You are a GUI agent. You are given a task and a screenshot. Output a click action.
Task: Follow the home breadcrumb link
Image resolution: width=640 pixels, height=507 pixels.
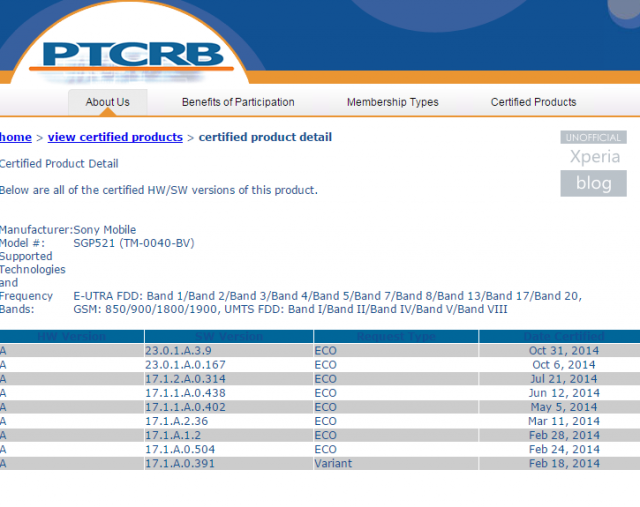[x=16, y=137]
